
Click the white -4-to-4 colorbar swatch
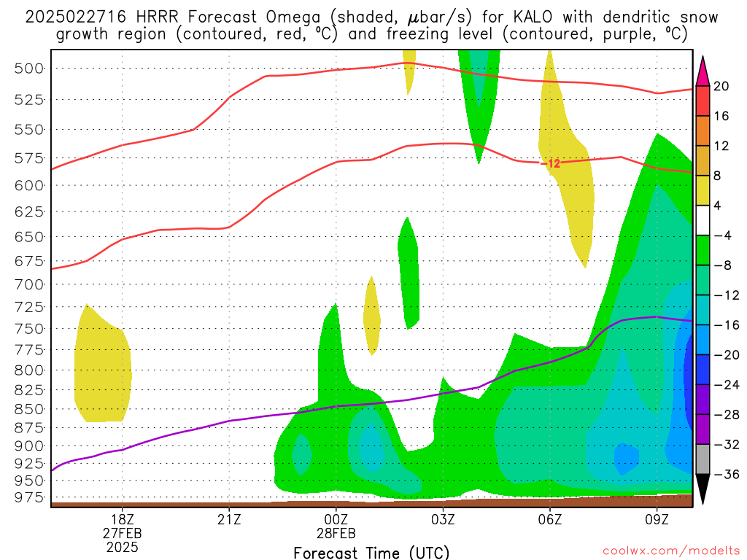coord(703,220)
